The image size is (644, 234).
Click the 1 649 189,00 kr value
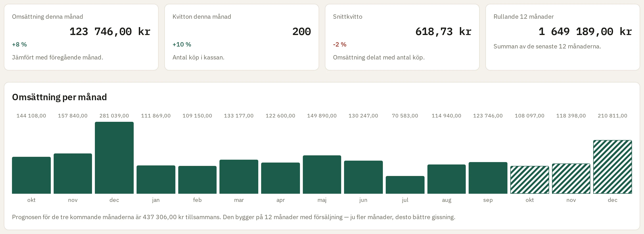(x=585, y=32)
